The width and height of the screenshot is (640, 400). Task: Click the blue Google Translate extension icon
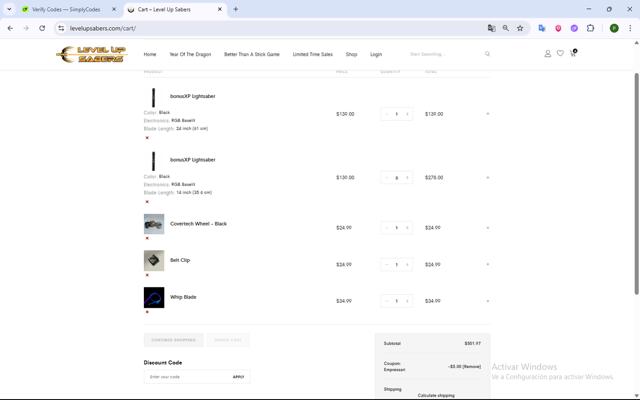[542, 28]
